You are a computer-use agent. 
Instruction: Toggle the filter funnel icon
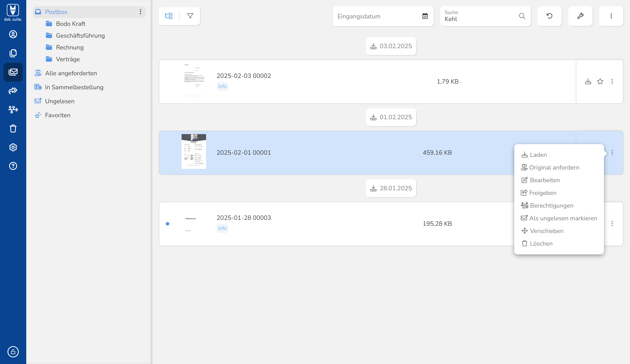pyautogui.click(x=190, y=16)
